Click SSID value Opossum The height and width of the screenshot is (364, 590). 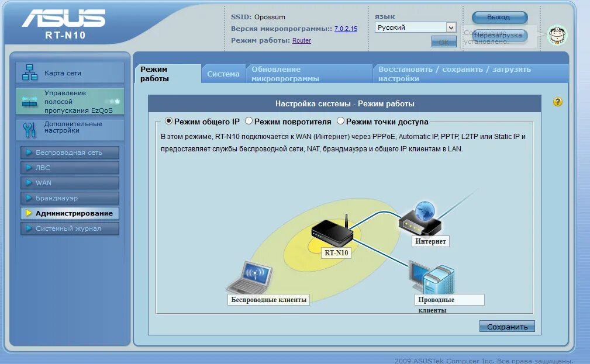click(270, 17)
